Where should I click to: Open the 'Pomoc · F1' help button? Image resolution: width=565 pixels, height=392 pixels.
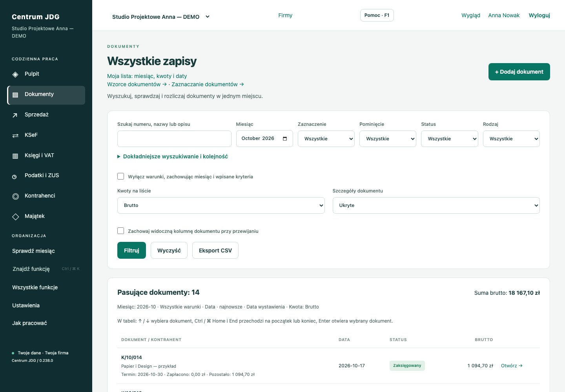377,15
